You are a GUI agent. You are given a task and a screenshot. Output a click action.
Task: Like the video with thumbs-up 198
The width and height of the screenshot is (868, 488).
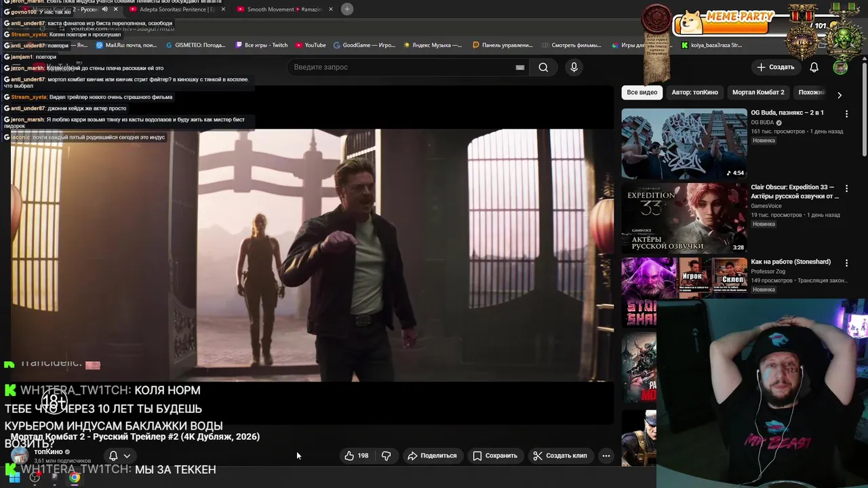pos(357,455)
